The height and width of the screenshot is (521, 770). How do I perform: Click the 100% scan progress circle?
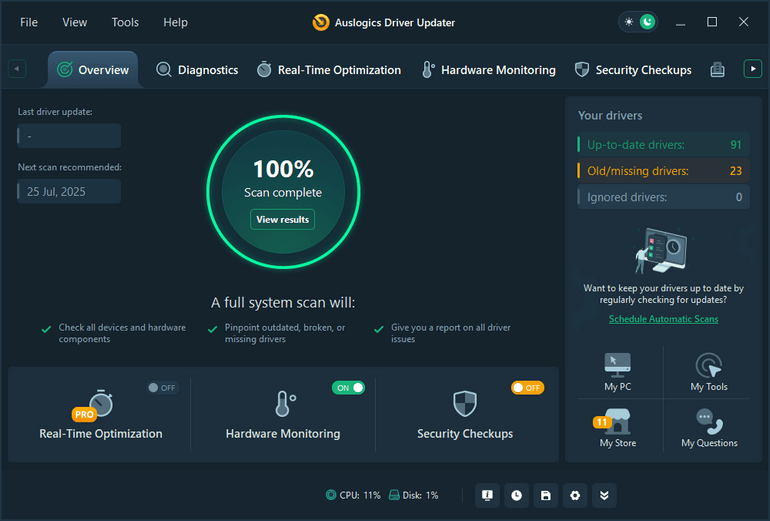point(283,192)
